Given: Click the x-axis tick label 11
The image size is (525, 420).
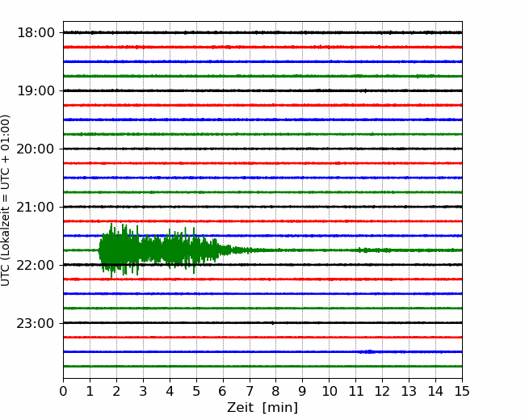Looking at the screenshot, I should pos(356,391).
